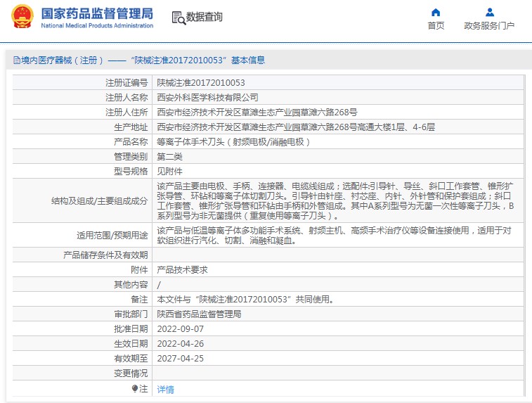Click the lightbulb 注 icon
The height and width of the screenshot is (403, 532).
135,389
